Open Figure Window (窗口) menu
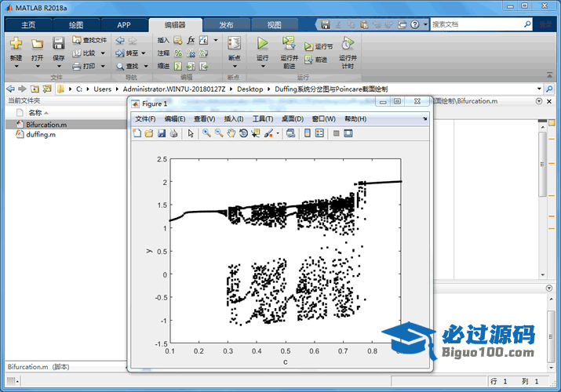 323,118
